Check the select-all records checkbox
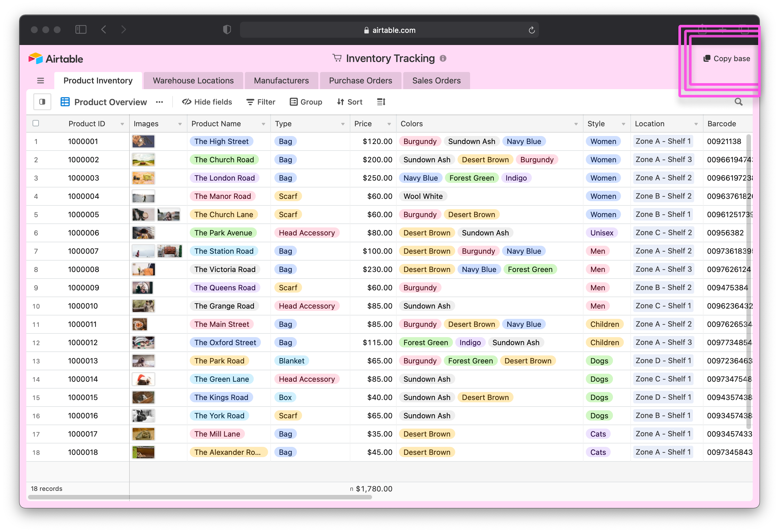This screenshot has width=779, height=532. coord(36,123)
